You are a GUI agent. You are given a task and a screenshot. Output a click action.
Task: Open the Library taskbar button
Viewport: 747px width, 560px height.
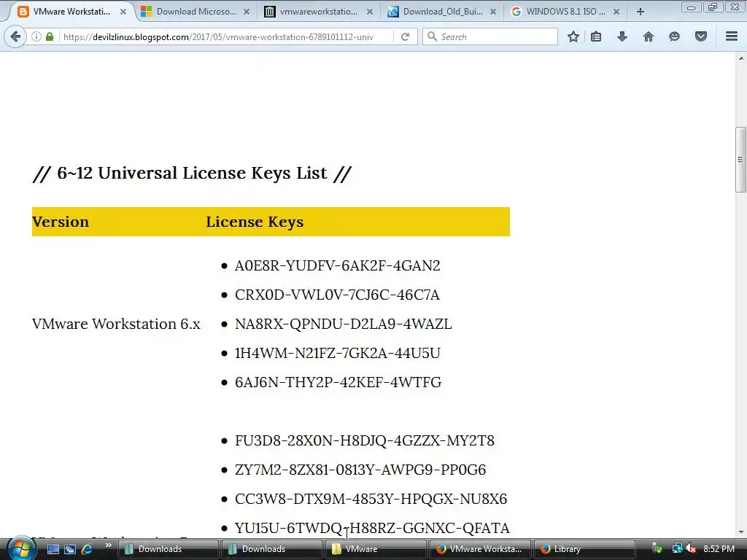[x=583, y=549]
